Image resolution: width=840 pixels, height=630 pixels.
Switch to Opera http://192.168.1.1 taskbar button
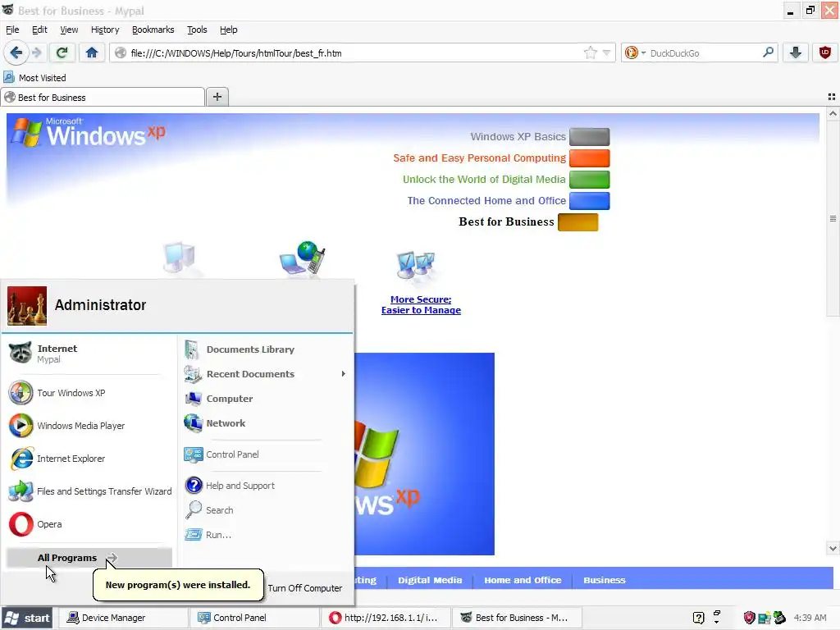click(x=386, y=618)
